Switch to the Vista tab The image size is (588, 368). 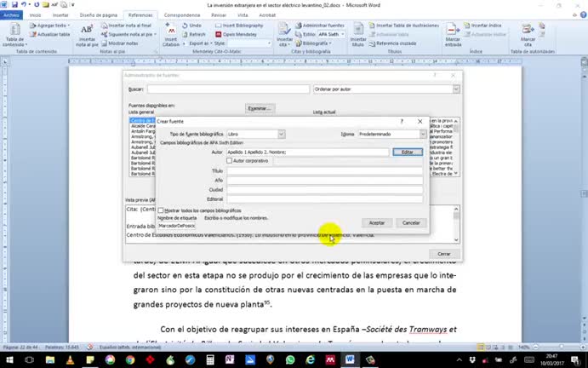tap(243, 15)
